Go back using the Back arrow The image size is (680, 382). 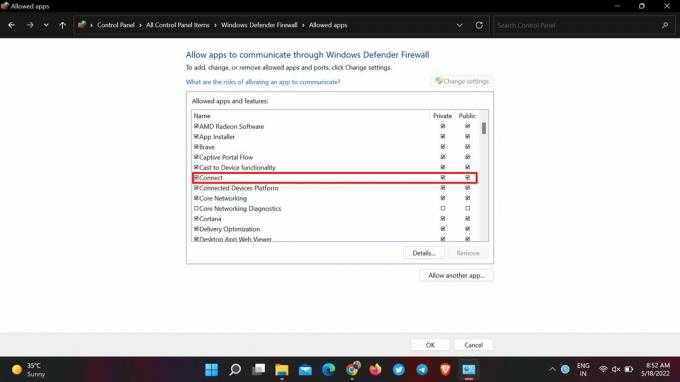(12, 25)
